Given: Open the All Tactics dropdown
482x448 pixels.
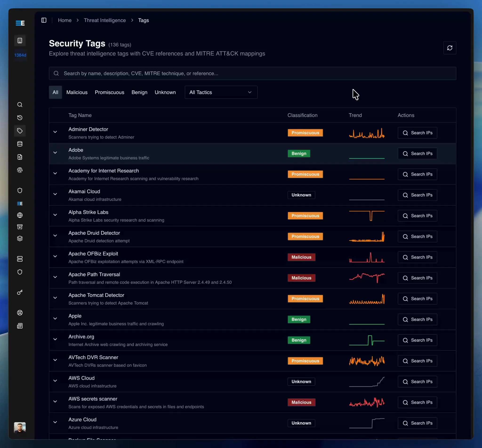Looking at the screenshot, I should click(x=221, y=92).
